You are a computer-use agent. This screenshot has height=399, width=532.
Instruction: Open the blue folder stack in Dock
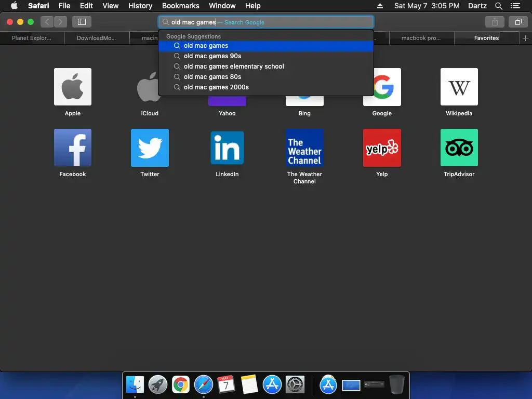click(x=351, y=385)
